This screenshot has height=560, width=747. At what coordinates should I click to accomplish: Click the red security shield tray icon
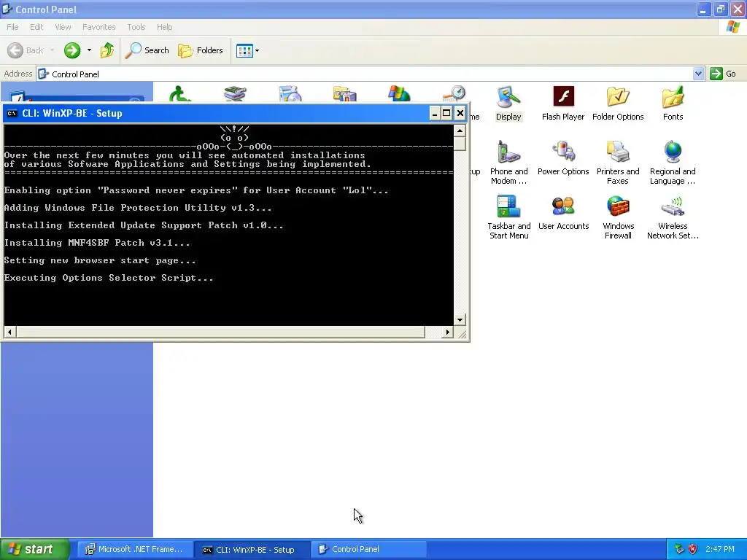point(693,549)
